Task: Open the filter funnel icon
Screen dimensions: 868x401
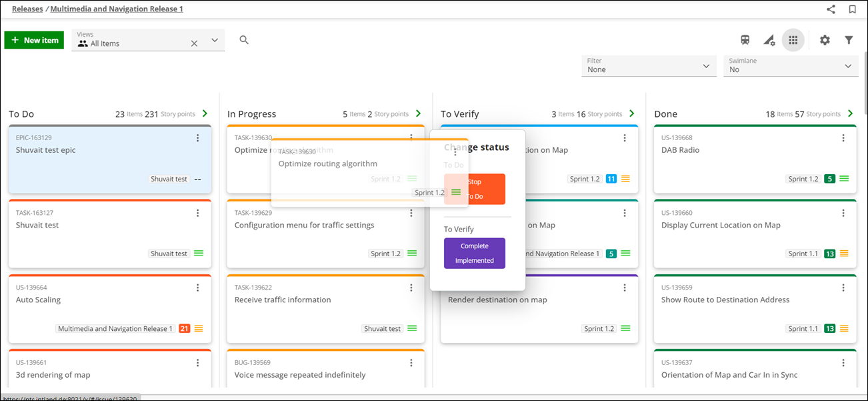Action: pyautogui.click(x=849, y=40)
